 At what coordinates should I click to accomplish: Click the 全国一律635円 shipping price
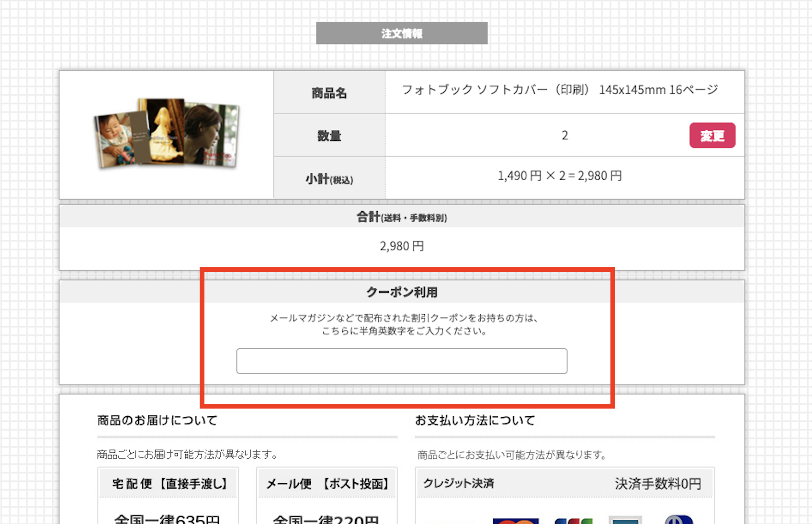coord(167,519)
